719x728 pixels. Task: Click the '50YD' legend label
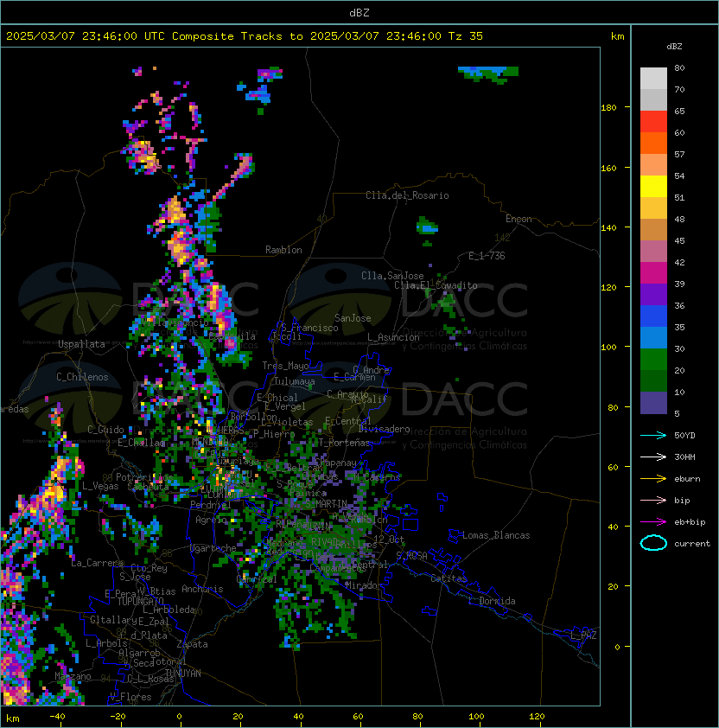[x=684, y=436]
